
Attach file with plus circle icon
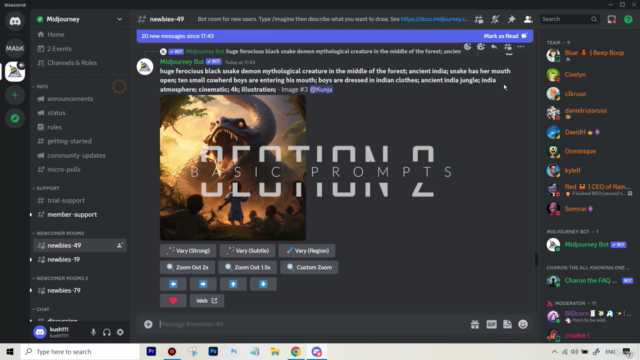click(x=148, y=324)
